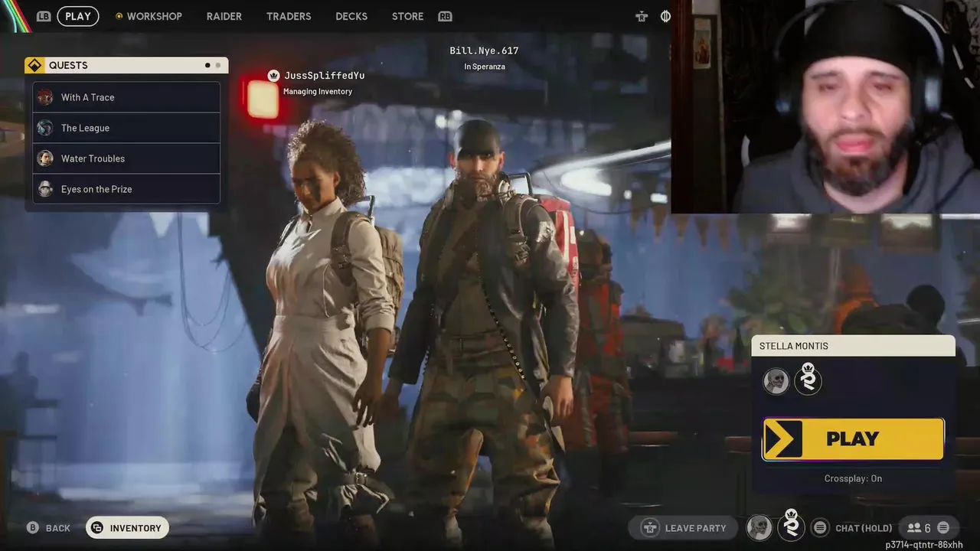Screen dimensions: 980x551
Task: Open the INVENTORY button
Action: tap(127, 528)
